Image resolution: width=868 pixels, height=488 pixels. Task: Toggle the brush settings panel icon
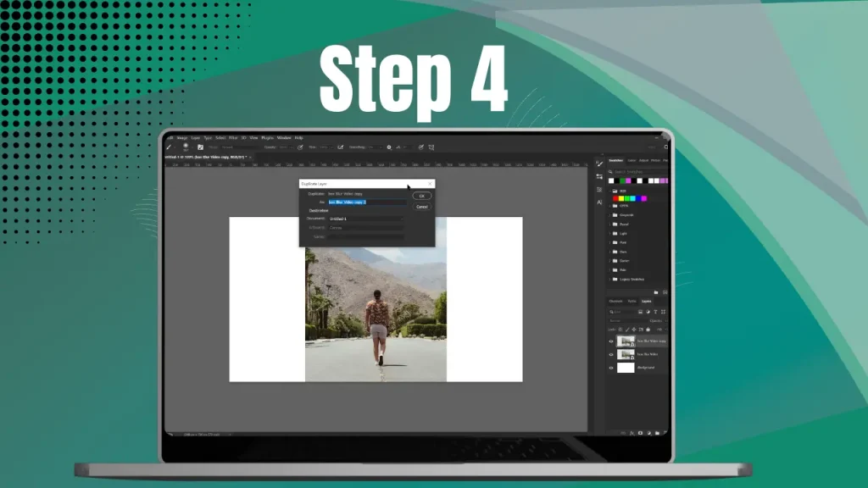[200, 147]
